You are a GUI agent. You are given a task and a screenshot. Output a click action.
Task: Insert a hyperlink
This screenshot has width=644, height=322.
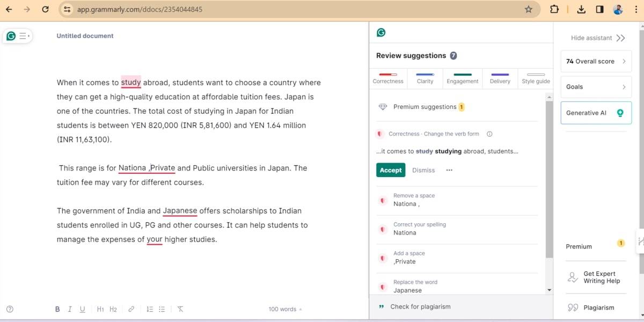131,309
